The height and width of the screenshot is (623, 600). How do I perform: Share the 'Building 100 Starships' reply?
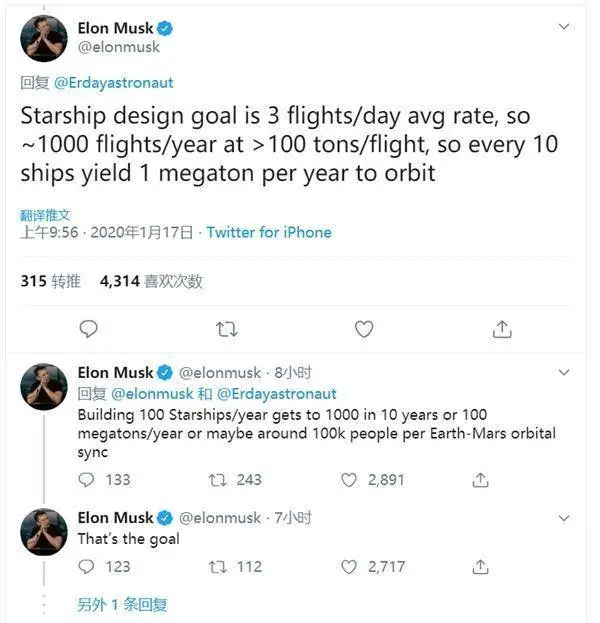[480, 480]
